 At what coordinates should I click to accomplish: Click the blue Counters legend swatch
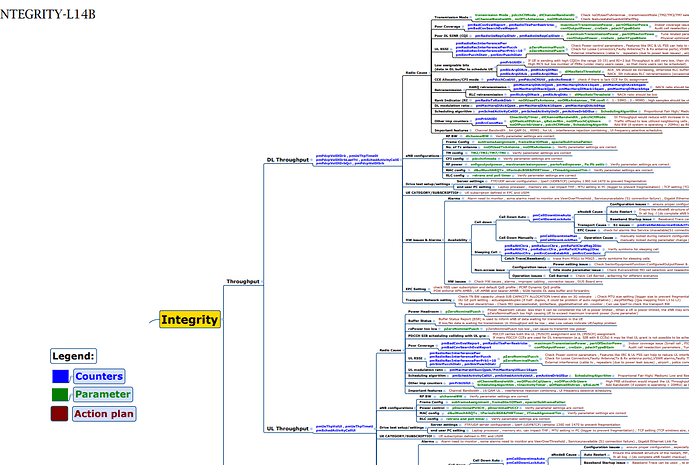tap(60, 377)
